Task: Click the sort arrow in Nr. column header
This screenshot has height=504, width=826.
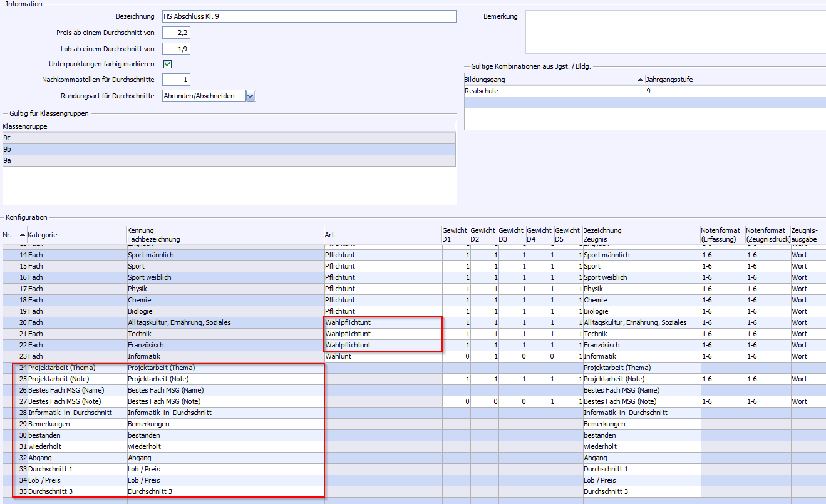Action: point(23,235)
